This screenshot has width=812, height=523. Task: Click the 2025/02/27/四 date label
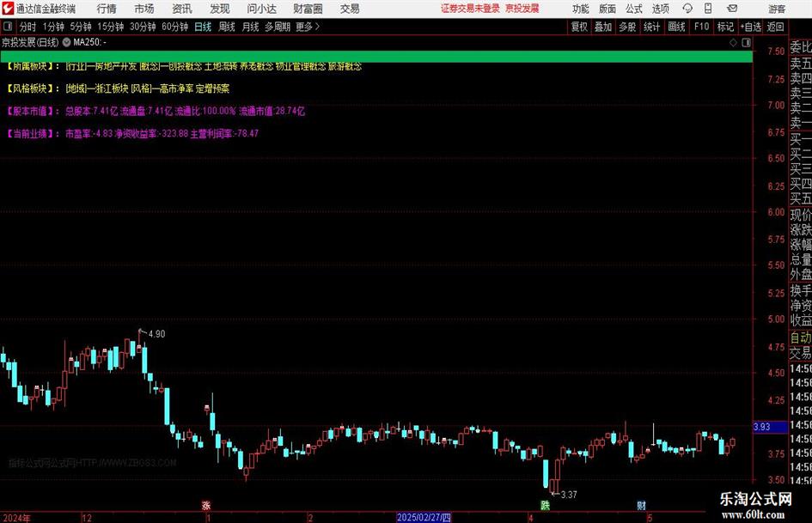click(x=424, y=517)
